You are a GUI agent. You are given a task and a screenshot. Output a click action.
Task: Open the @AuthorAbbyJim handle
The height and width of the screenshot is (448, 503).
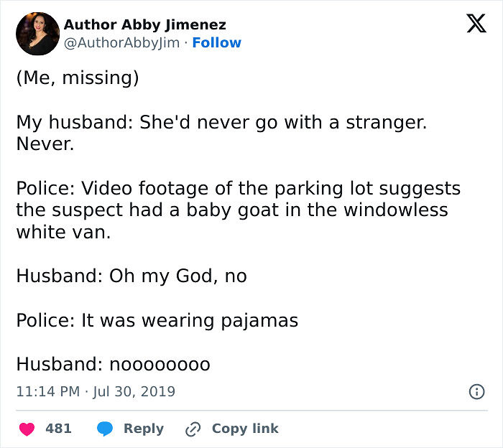121,43
